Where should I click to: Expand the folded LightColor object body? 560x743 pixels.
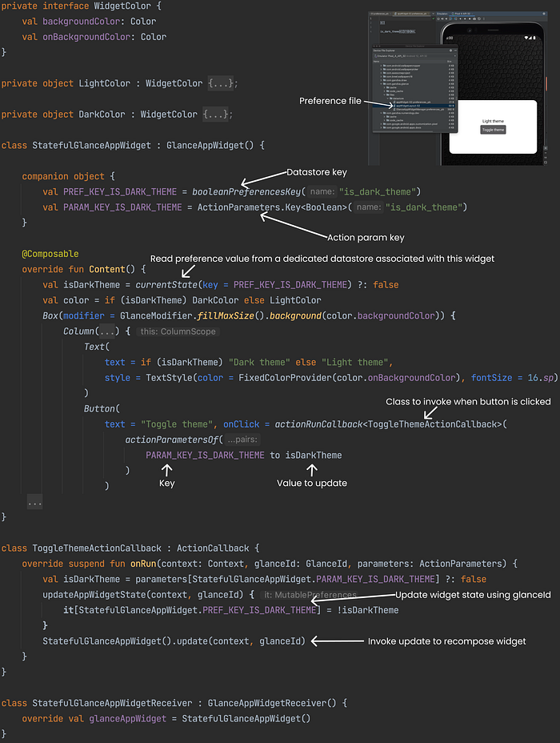(221, 83)
